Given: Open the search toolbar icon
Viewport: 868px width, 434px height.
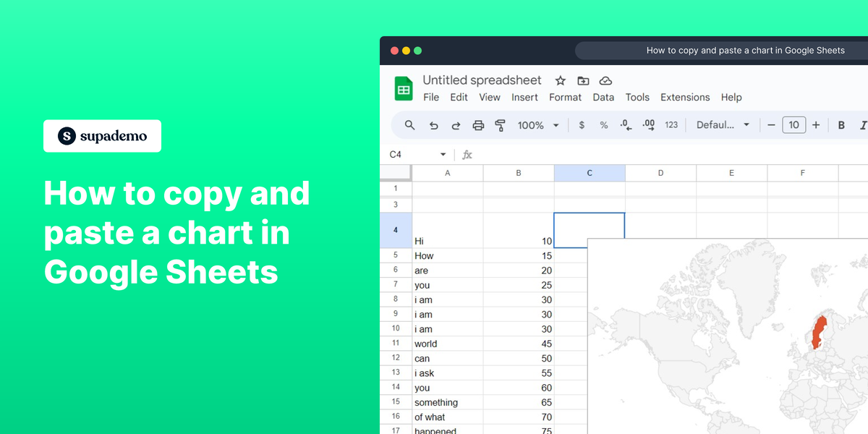Looking at the screenshot, I should pos(409,124).
